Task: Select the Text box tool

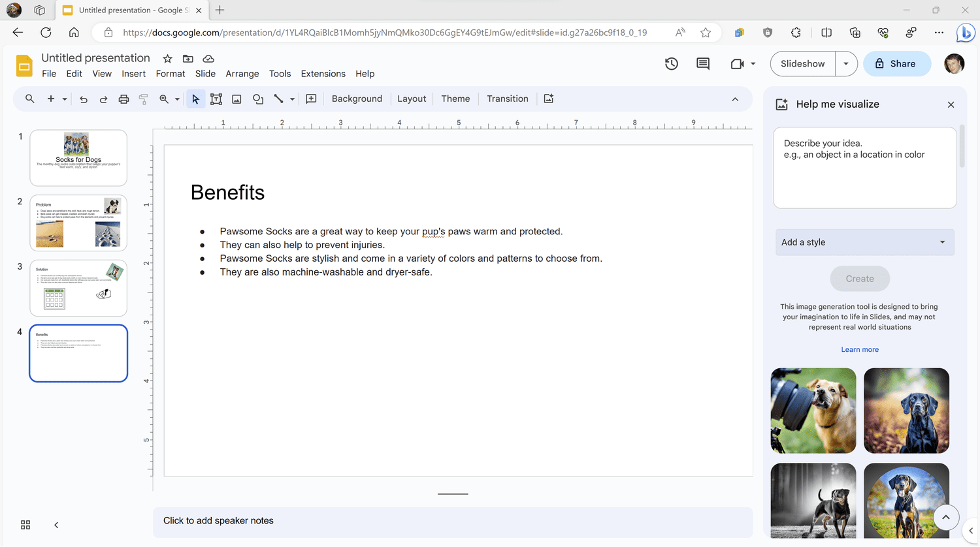Action: (216, 99)
